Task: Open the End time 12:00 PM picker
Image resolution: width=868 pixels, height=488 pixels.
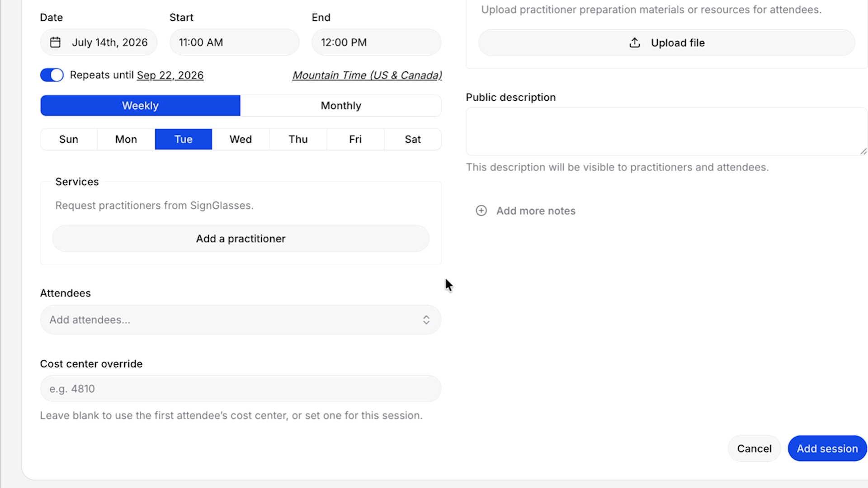Action: point(376,42)
